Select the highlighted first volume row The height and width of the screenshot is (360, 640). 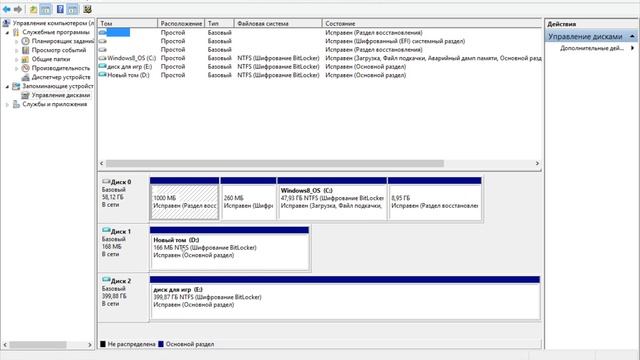(320, 32)
